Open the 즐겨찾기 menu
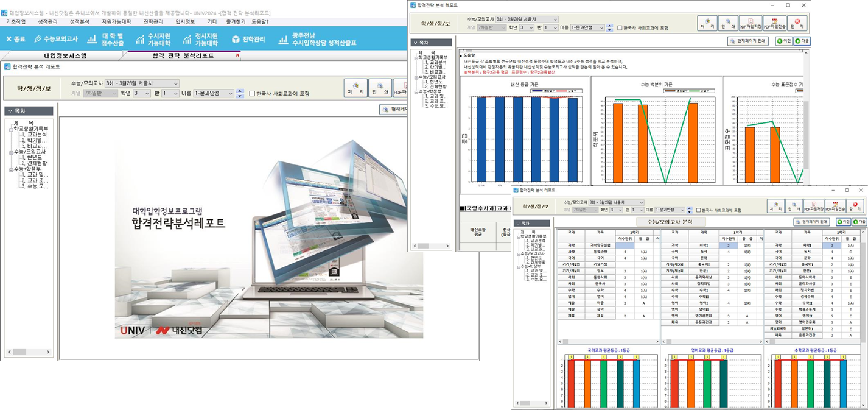This screenshot has width=868, height=410. pos(236,22)
